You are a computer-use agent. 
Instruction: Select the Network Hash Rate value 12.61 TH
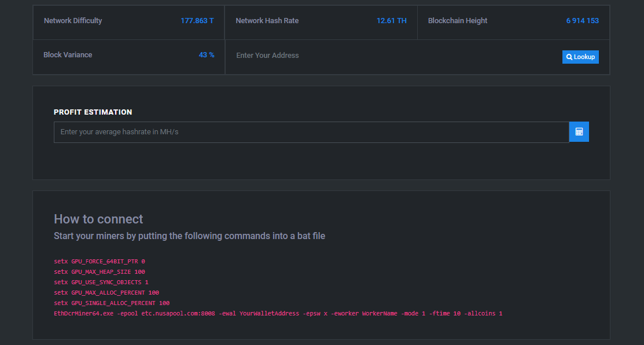[391, 20]
